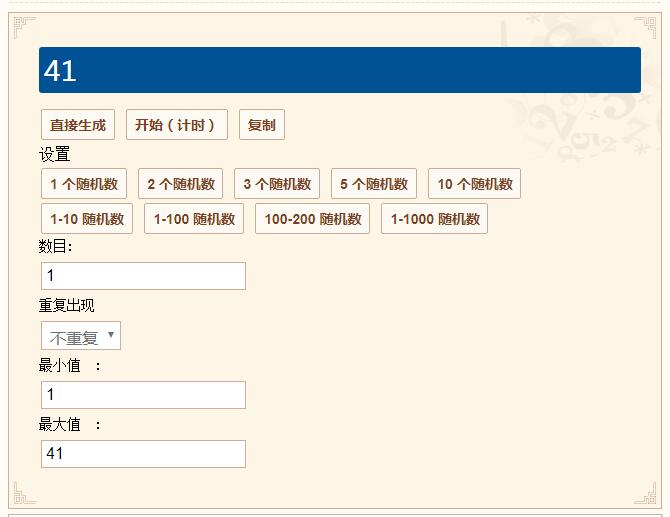Select the 5 个随机数 preset

[374, 184]
